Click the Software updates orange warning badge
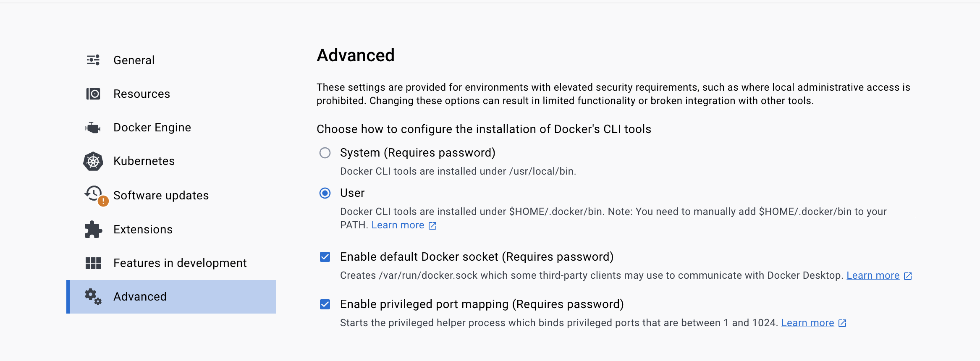 coord(103,201)
